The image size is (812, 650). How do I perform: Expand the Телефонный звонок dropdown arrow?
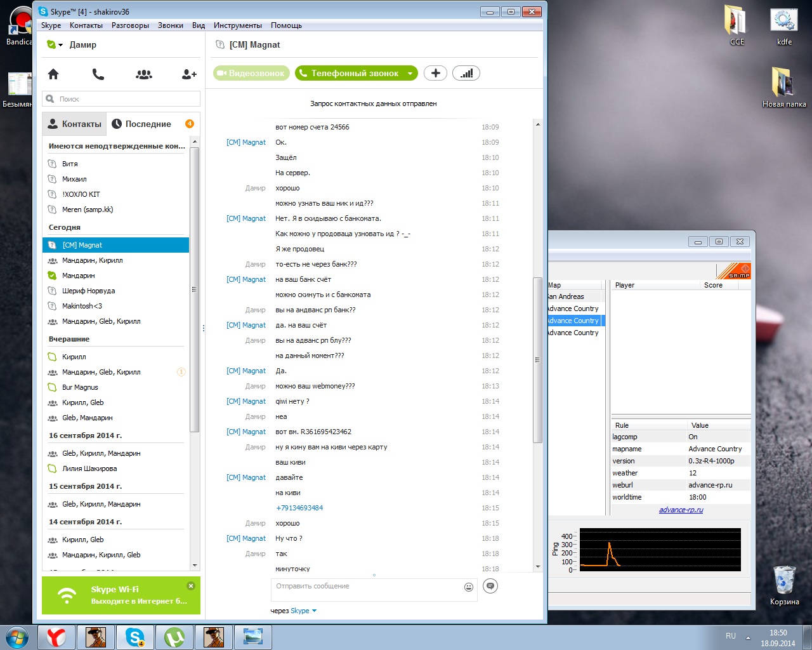point(410,74)
